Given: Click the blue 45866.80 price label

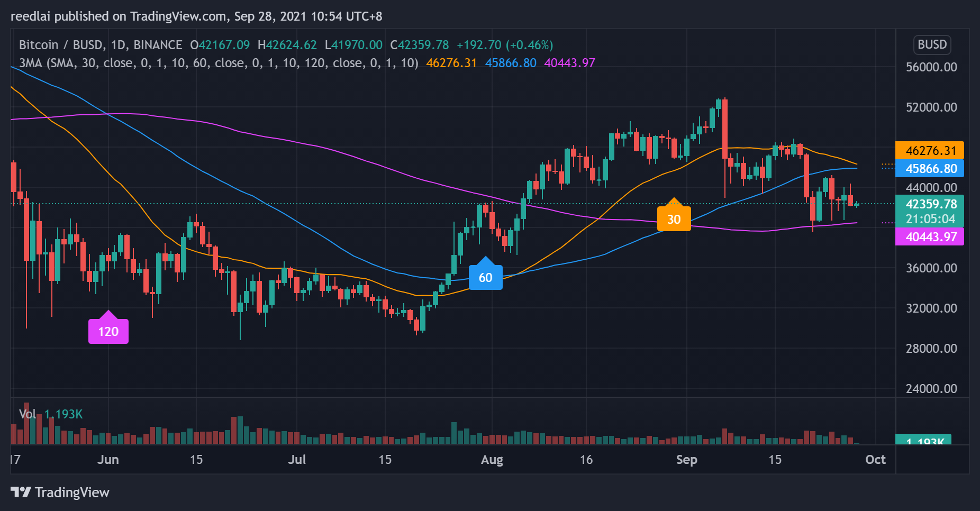Looking at the screenshot, I should click(930, 169).
